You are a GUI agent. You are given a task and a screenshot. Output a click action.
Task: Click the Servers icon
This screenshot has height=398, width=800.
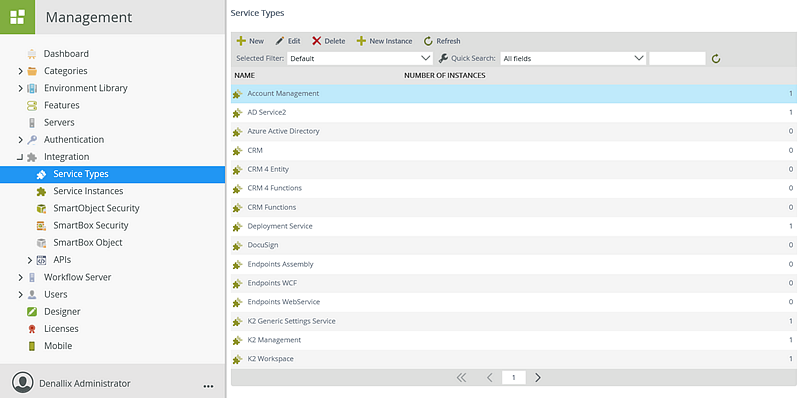point(32,122)
